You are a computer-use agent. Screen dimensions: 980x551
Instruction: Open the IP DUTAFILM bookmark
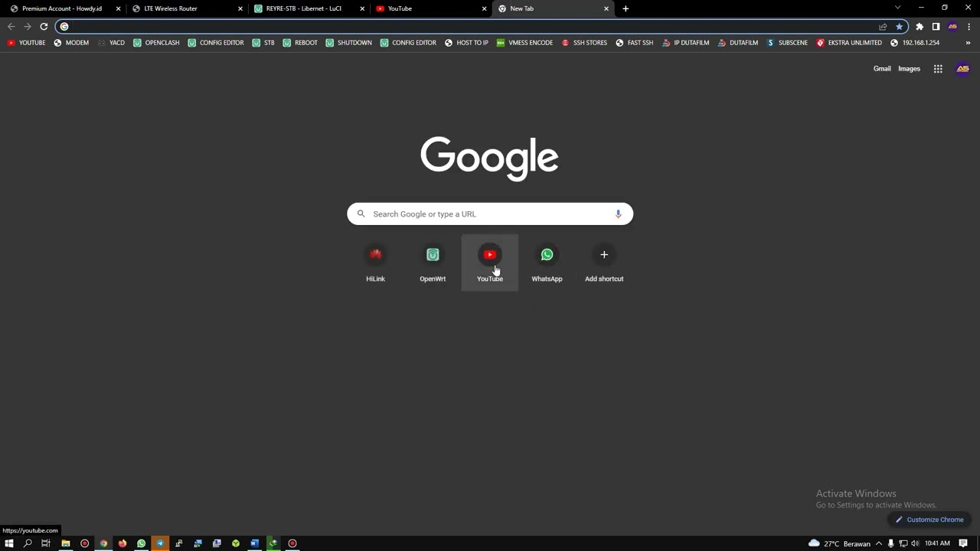click(686, 43)
